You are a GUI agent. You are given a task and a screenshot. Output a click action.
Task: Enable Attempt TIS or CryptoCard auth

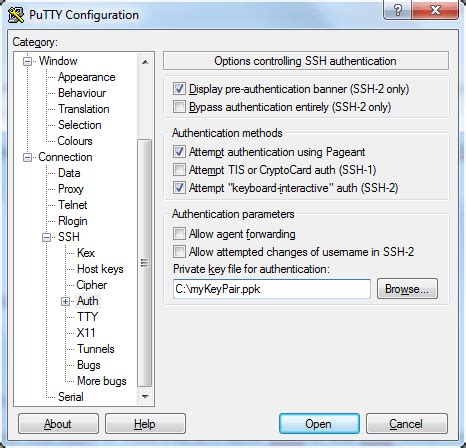179,170
